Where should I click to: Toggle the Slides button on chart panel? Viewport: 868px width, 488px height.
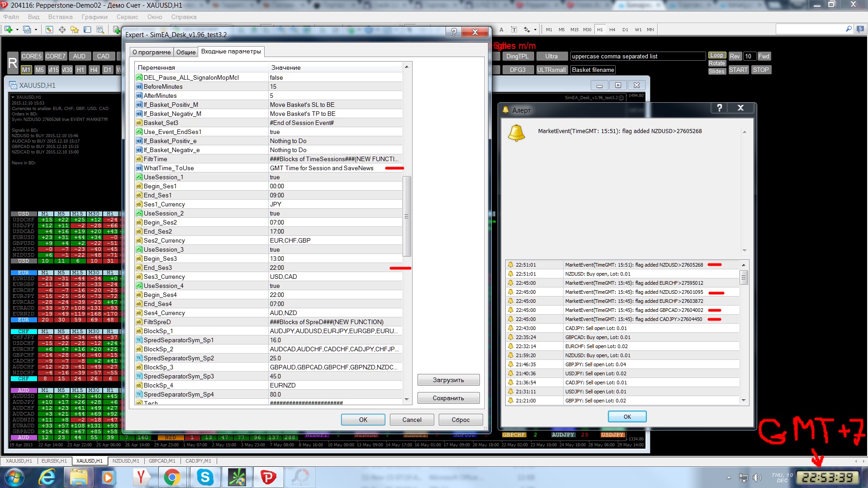[x=717, y=72]
